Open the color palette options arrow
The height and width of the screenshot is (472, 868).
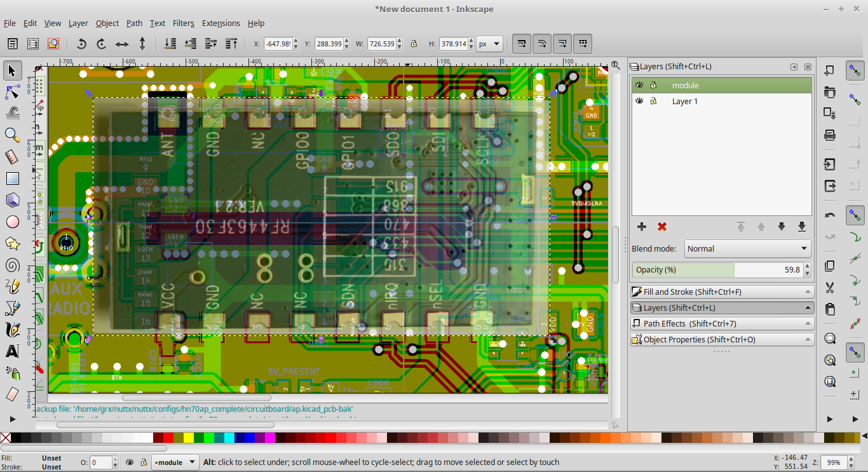(x=864, y=438)
